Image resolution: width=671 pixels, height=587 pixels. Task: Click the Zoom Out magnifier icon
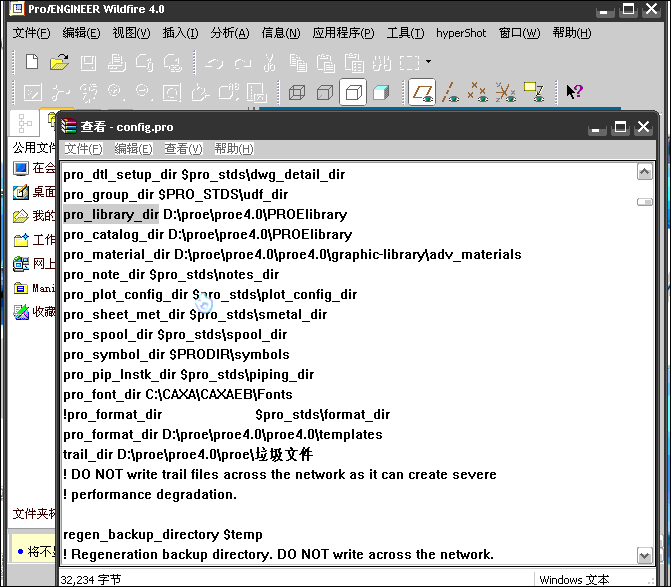[143, 92]
